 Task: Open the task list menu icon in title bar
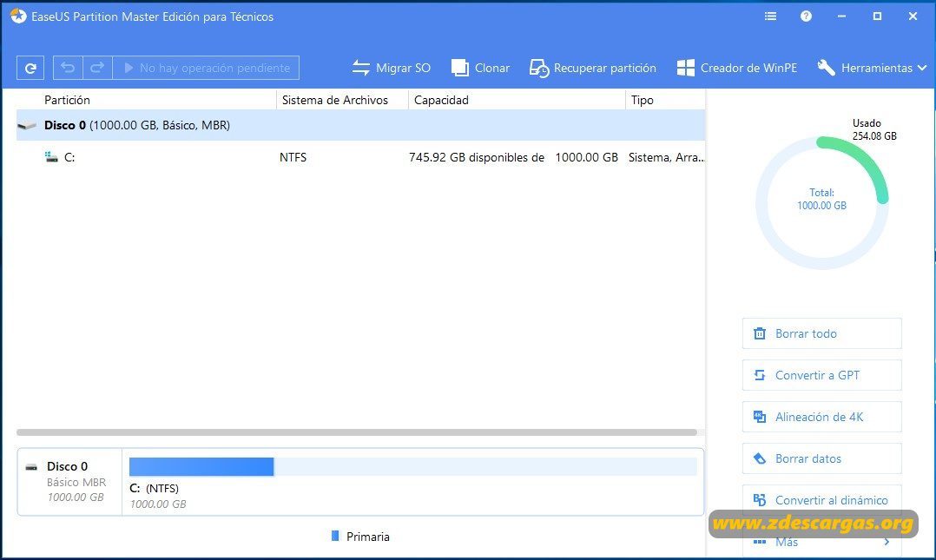click(x=771, y=16)
